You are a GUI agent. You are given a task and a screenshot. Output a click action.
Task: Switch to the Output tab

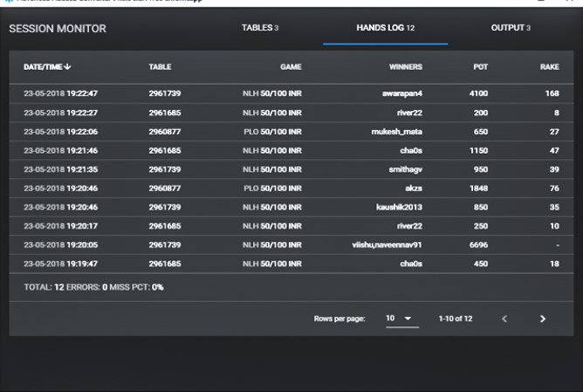coord(511,28)
